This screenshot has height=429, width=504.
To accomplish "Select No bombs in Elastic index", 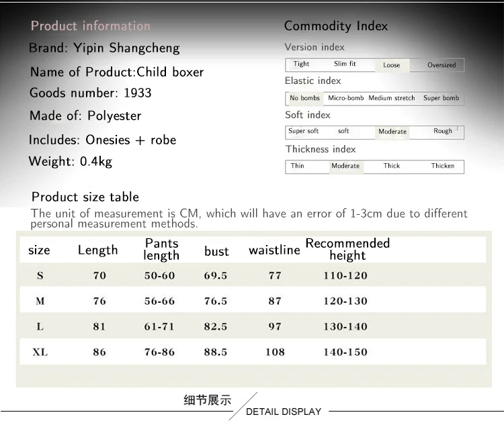I will tap(304, 98).
